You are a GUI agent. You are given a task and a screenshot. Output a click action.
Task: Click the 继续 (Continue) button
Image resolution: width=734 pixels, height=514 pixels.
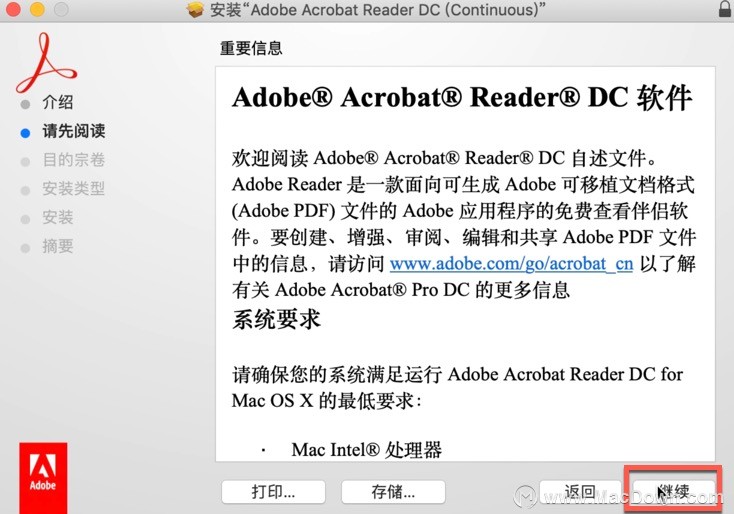(x=673, y=492)
